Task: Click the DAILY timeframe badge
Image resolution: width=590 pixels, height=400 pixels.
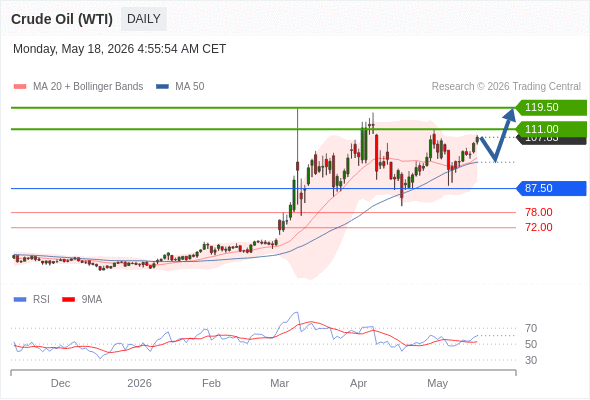Action: coord(144,19)
